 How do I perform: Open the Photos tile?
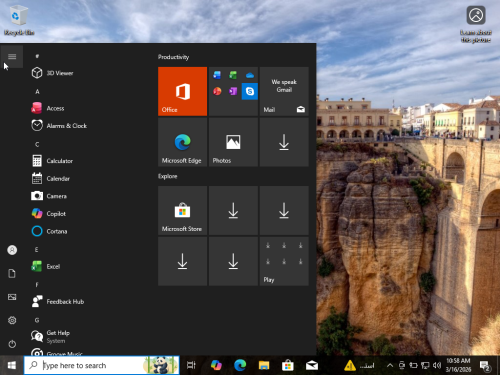(x=233, y=142)
